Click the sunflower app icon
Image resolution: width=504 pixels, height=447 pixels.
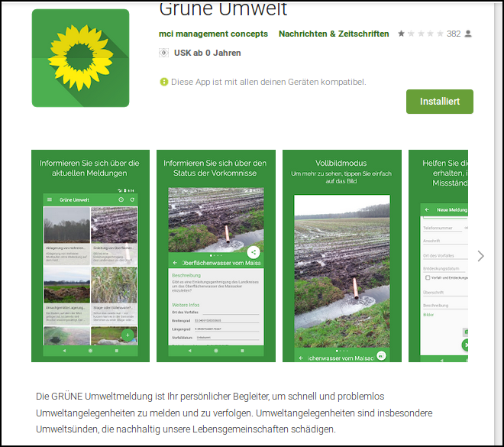[x=80, y=58]
